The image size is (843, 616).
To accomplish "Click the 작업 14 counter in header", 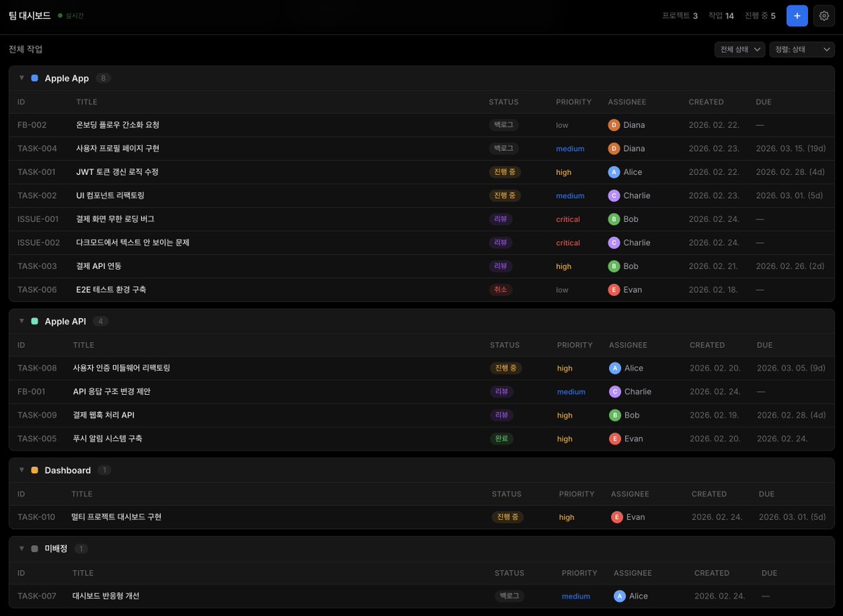I will (x=721, y=15).
